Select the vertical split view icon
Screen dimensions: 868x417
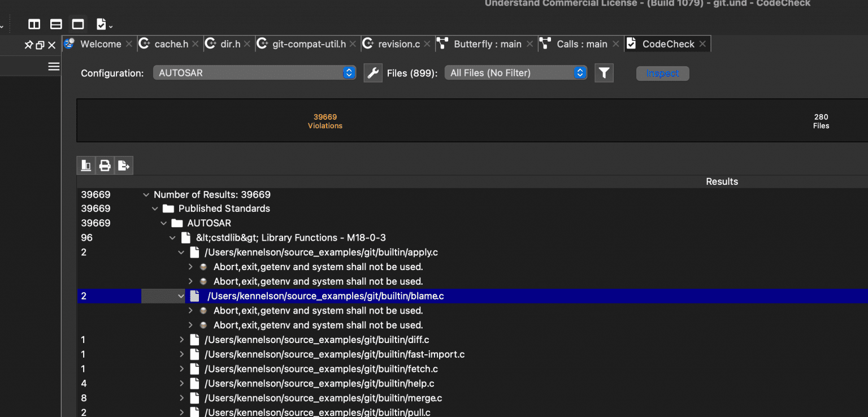pyautogui.click(x=34, y=24)
